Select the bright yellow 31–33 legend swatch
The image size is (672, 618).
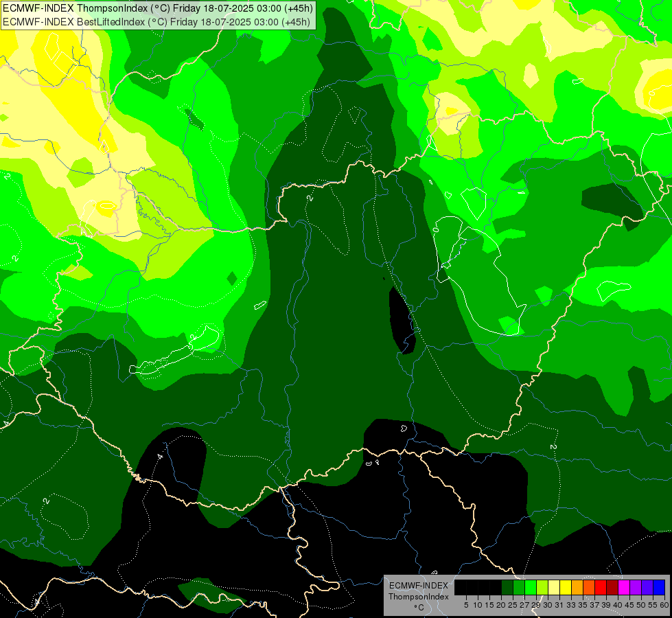[566, 587]
